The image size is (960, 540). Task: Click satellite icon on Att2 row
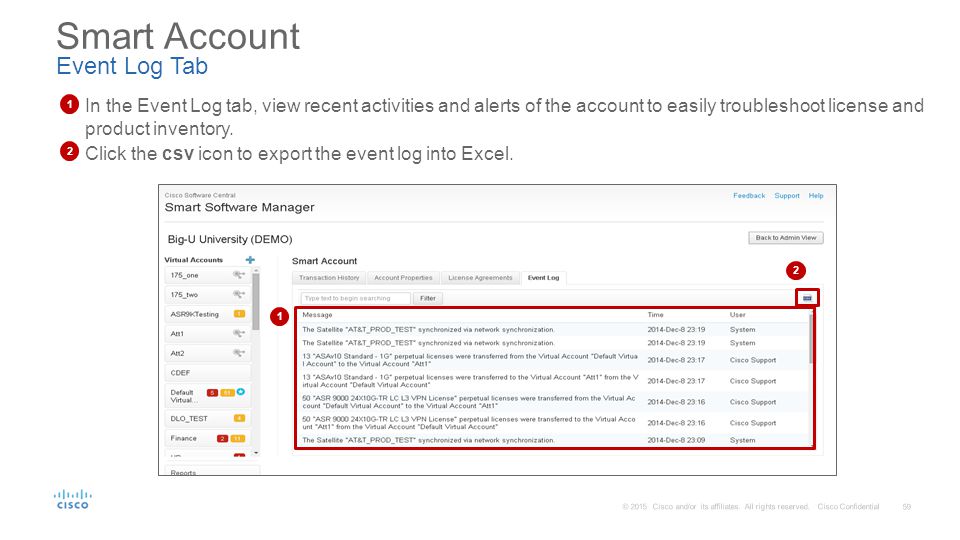point(239,353)
